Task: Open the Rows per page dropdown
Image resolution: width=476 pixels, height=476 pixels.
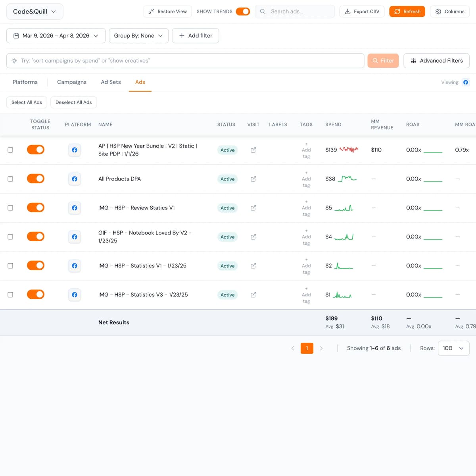Action: pyautogui.click(x=453, y=348)
